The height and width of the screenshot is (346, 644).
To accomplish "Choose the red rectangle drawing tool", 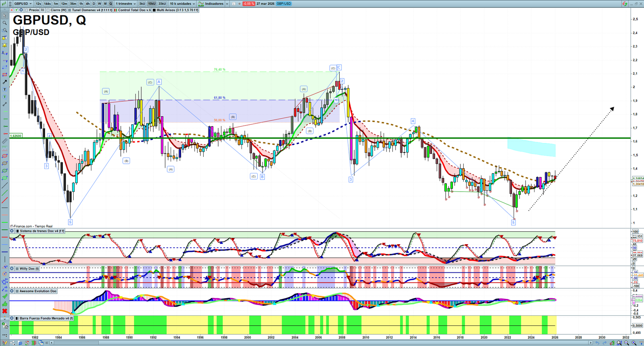I will coord(4,75).
